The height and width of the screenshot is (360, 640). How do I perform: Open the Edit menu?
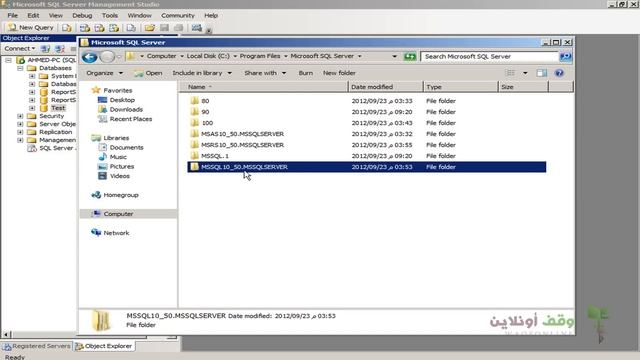click(33, 16)
